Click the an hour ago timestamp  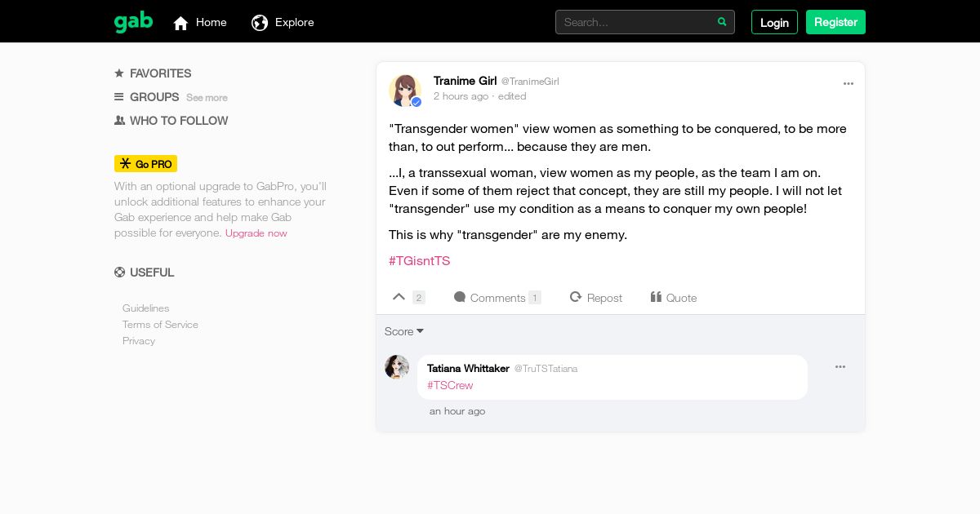[x=457, y=411]
